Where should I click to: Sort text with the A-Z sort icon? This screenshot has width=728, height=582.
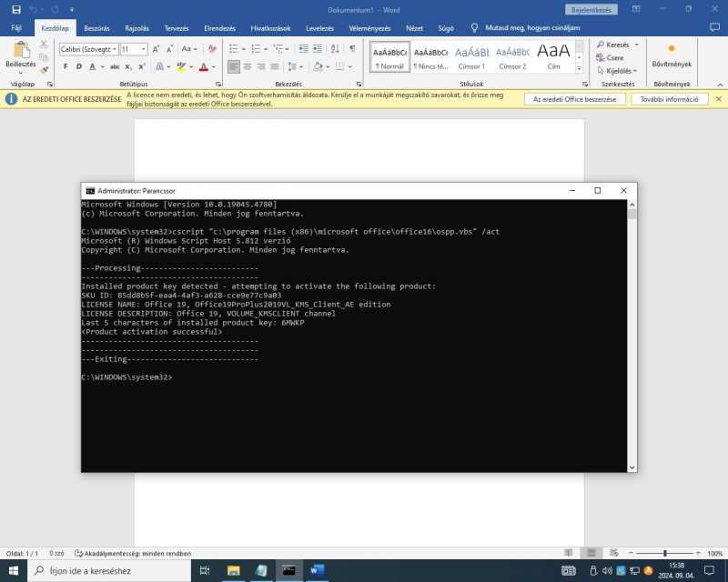coord(335,49)
